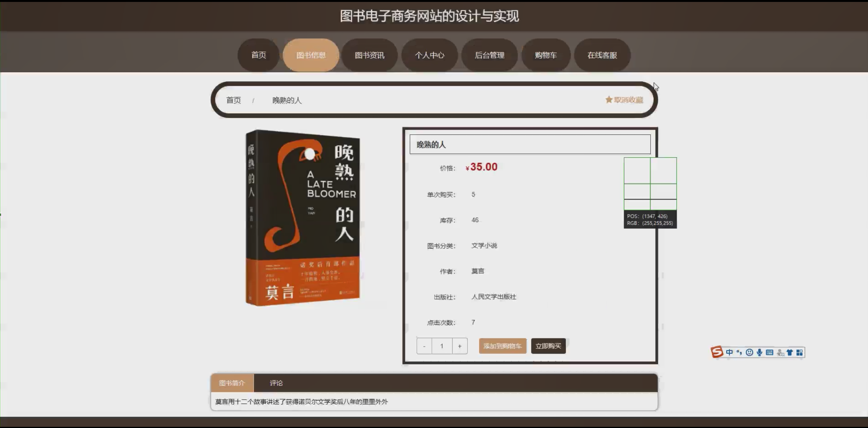Open 购物车 in the navigation bar
Image resolution: width=868 pixels, height=428 pixels.
pyautogui.click(x=546, y=55)
